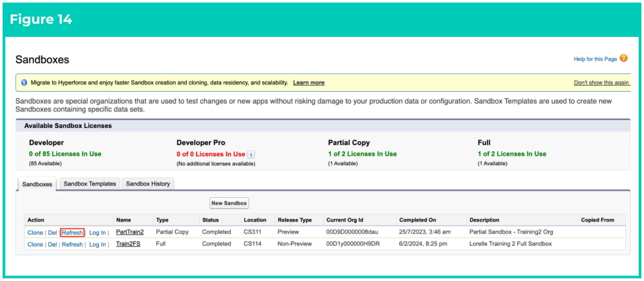Click the Full type cell for Train2FS

[x=160, y=244]
